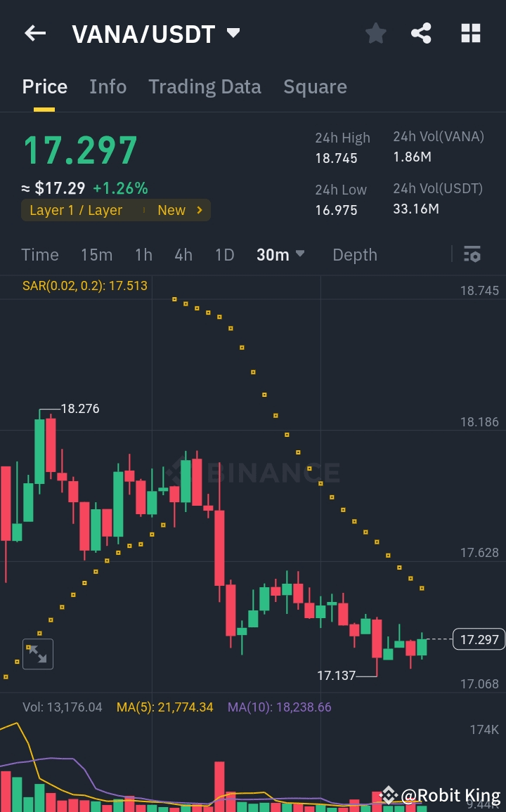The width and height of the screenshot is (506, 812).
Task: Select the 15m timeframe
Action: (96, 255)
